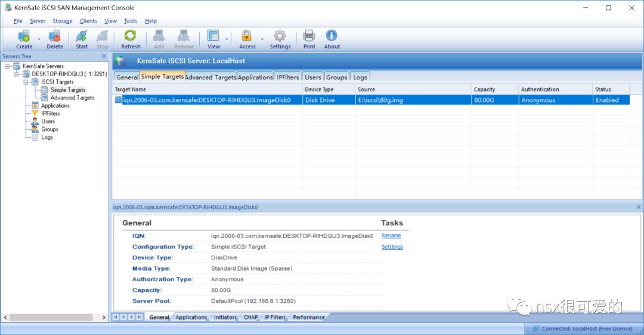Viewport: 644px width, 335px height.
Task: Select Logs in the servers tree
Action: (x=47, y=137)
